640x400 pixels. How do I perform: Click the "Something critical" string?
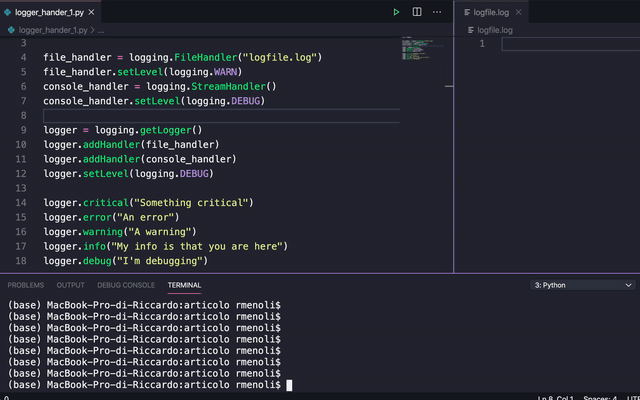(191, 203)
